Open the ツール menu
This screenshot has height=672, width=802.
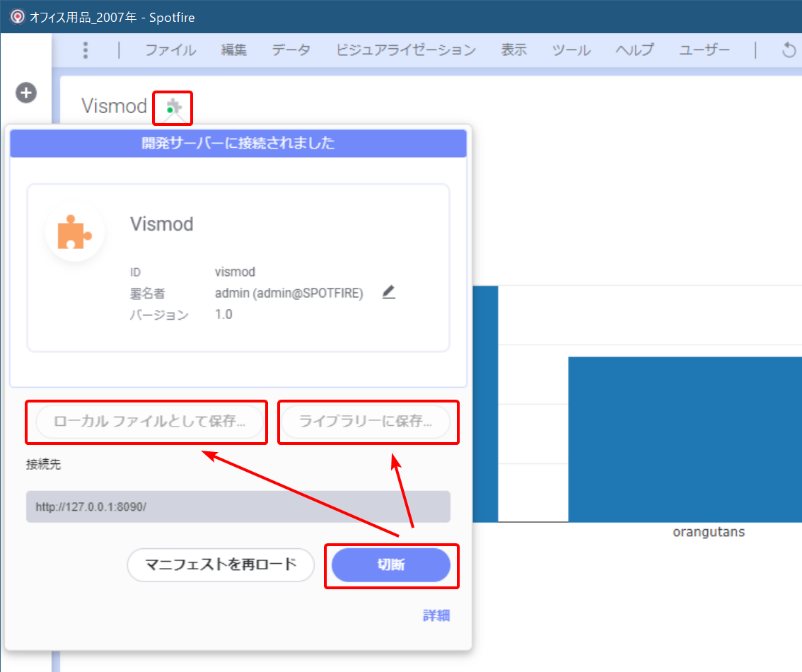tap(571, 50)
